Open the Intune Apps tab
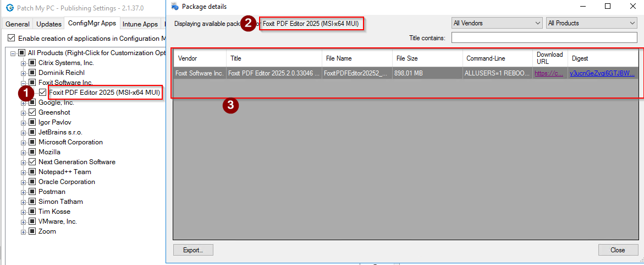Image resolution: width=644 pixels, height=265 pixels. click(x=140, y=24)
